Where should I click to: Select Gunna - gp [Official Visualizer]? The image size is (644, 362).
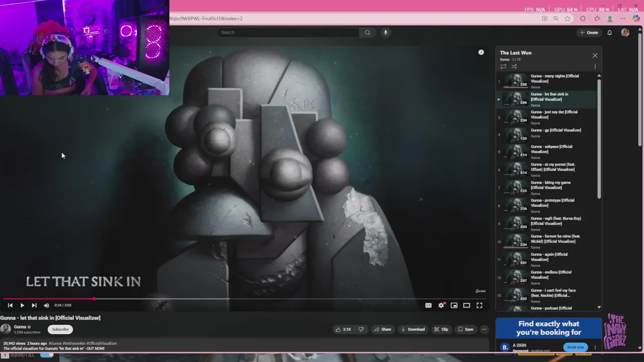point(547,135)
